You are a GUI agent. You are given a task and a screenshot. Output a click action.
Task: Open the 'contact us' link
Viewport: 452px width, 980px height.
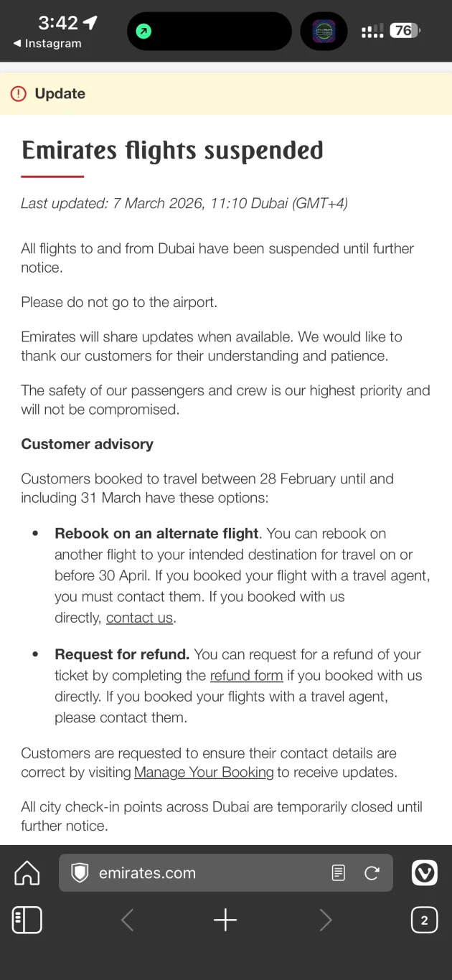pyautogui.click(x=139, y=618)
